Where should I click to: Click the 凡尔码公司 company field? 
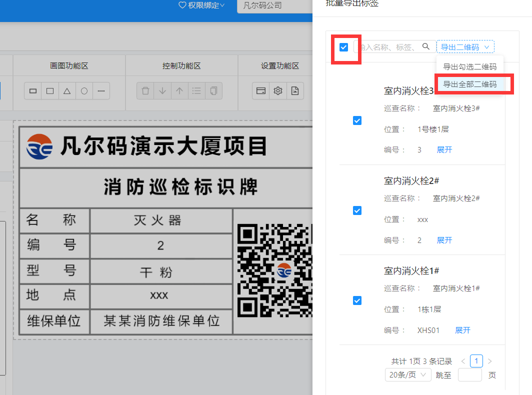pos(274,5)
